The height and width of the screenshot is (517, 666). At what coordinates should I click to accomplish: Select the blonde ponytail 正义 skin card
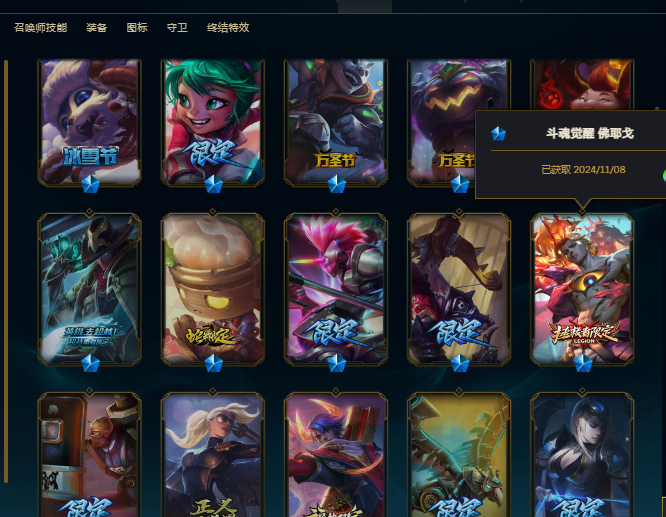pyautogui.click(x=213, y=455)
